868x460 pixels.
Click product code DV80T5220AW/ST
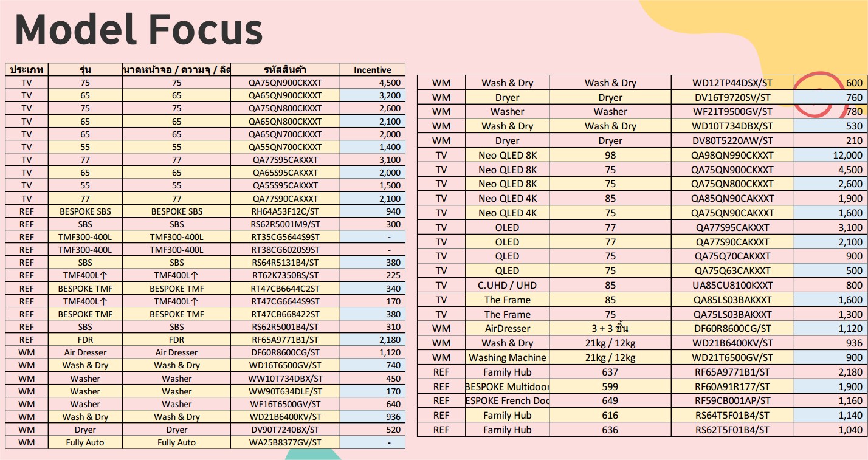(x=732, y=140)
